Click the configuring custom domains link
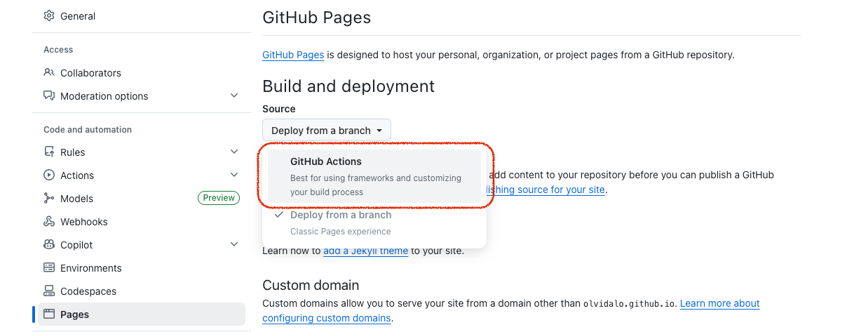 coord(327,319)
